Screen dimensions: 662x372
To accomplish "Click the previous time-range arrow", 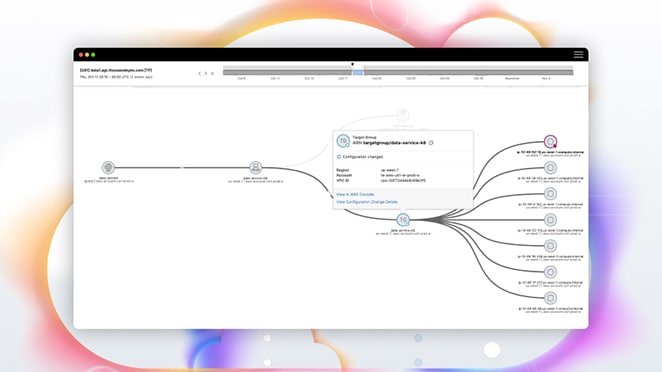I will point(199,73).
